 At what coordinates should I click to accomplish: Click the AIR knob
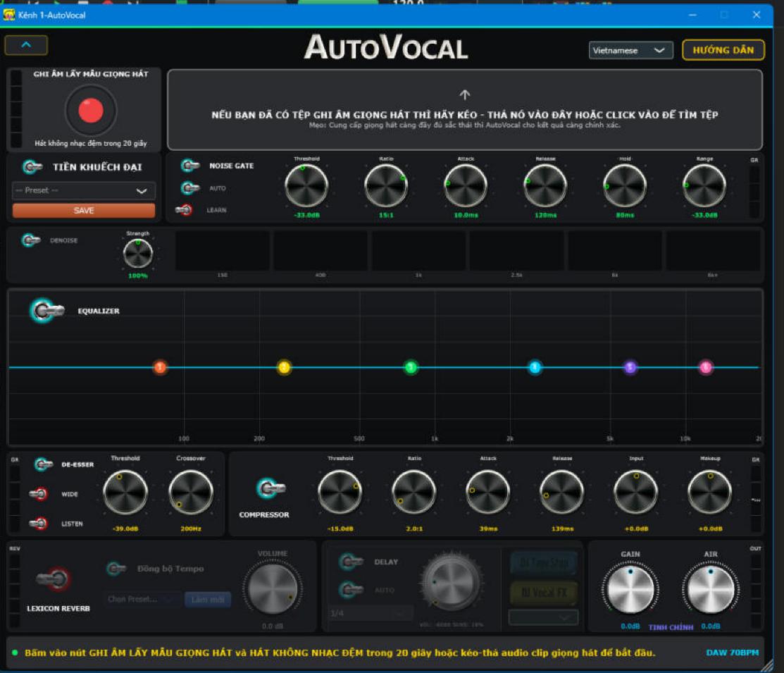tap(711, 591)
